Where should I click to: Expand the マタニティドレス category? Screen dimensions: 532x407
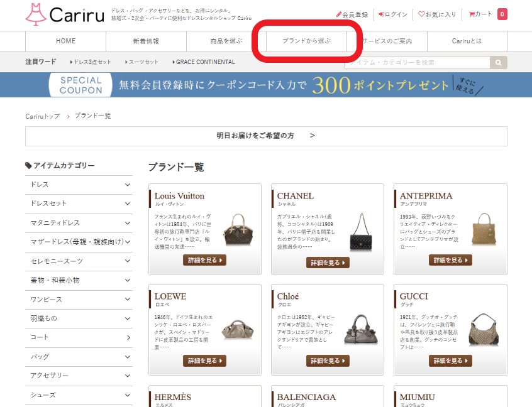pos(79,223)
